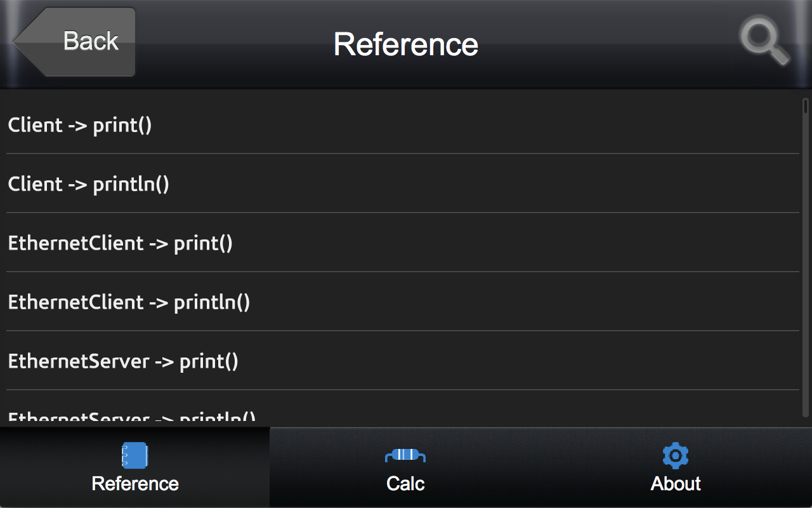
Task: Click the resistor icon above Calc
Action: pos(405,455)
